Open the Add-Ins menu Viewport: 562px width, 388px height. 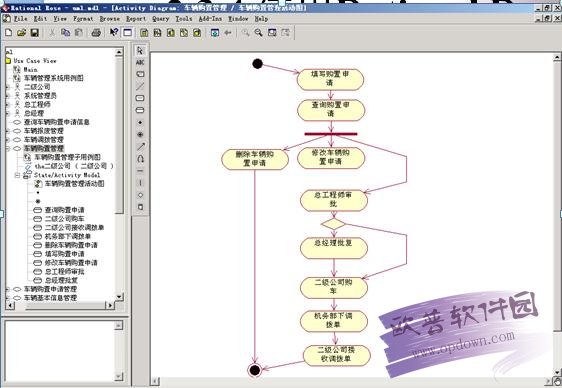[210, 19]
